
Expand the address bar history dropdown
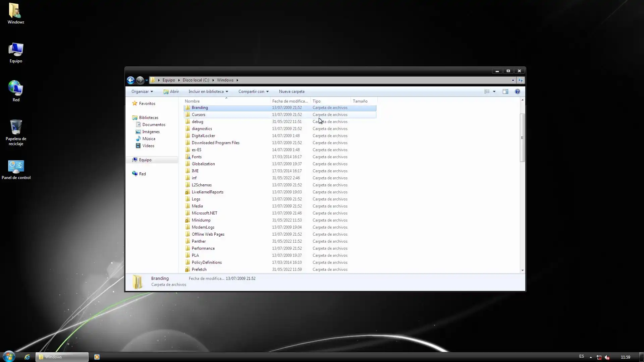[x=513, y=80]
